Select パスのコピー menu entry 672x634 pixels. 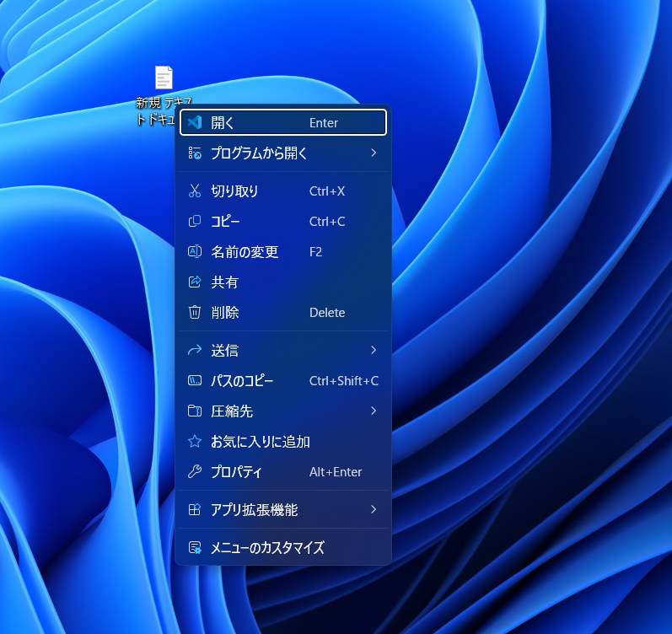(x=283, y=381)
